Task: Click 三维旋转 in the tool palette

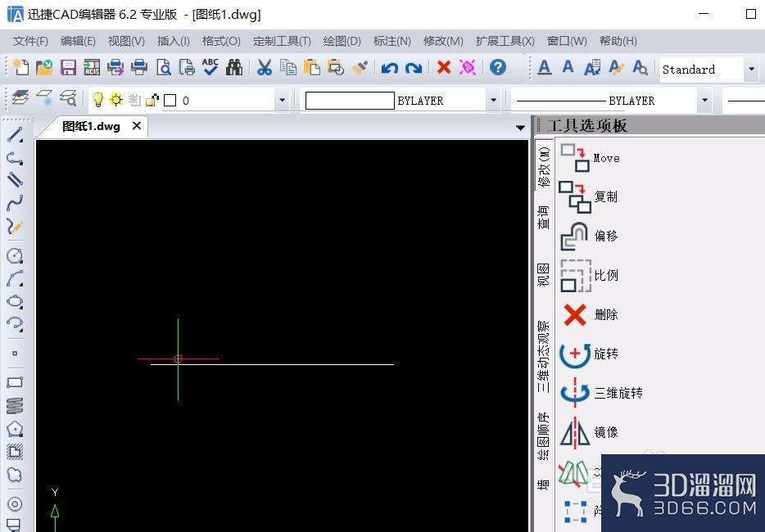Action: point(600,393)
